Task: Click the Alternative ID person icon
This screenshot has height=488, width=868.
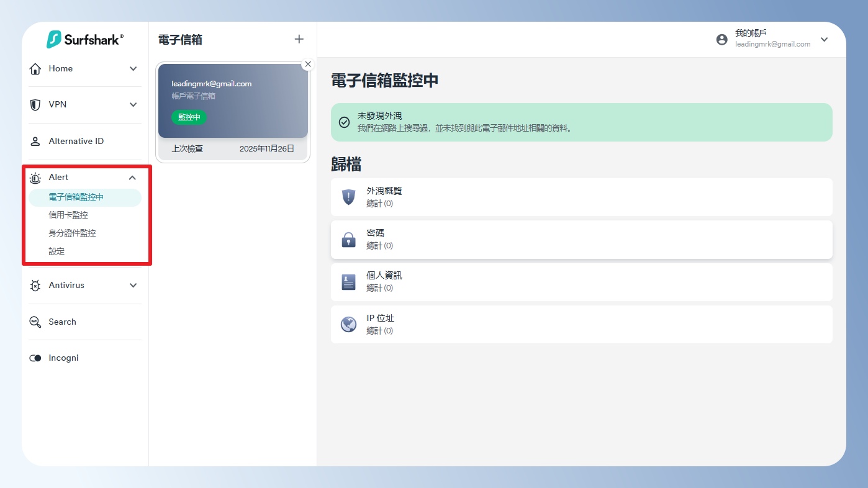Action: pyautogui.click(x=35, y=142)
